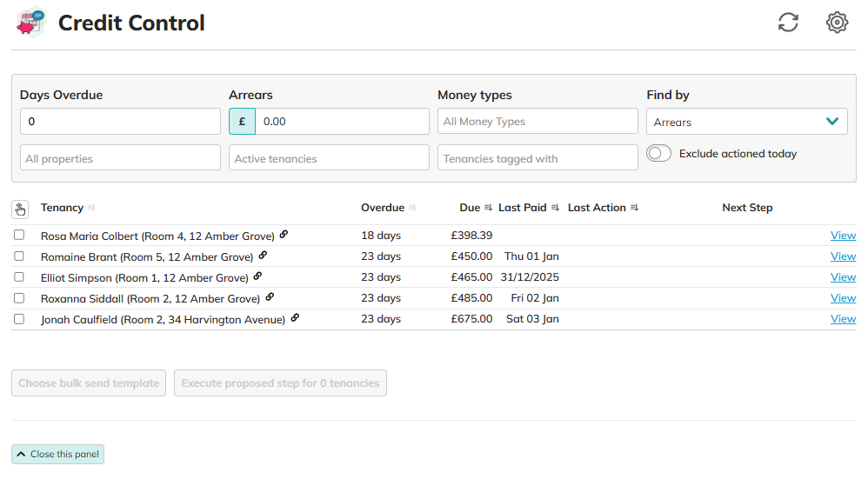Viewport: 868px width, 479px height.
Task: Open the Active tenancies filter
Action: click(x=329, y=158)
